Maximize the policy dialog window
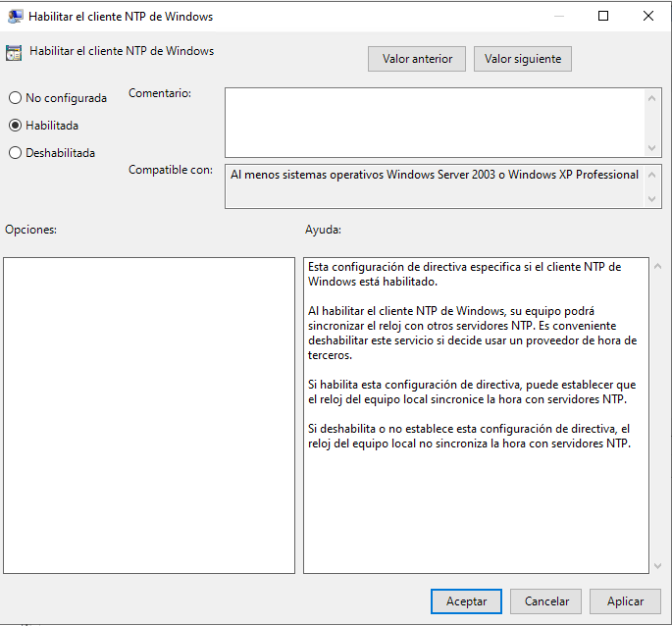Image resolution: width=672 pixels, height=626 pixels. coord(603,17)
